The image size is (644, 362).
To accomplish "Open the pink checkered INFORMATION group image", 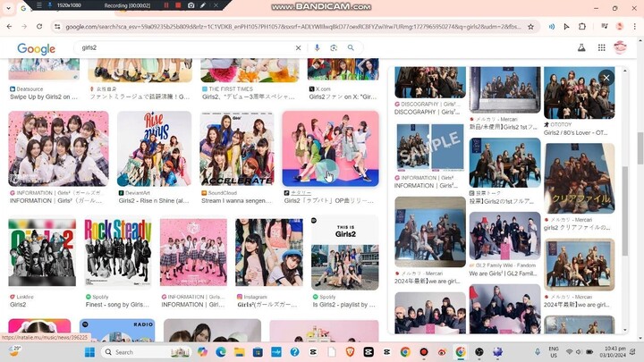I will coord(193,253).
